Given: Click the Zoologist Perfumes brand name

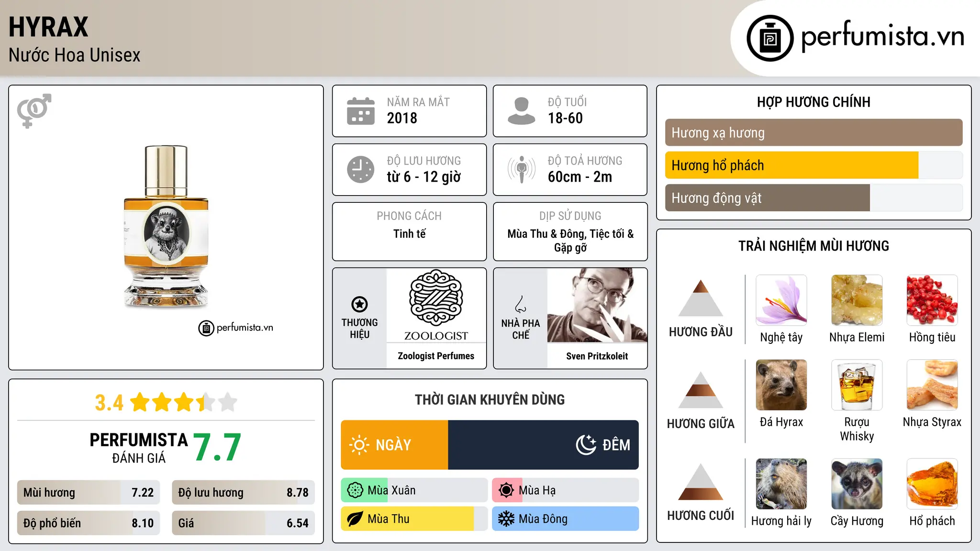Looking at the screenshot, I should [x=436, y=356].
